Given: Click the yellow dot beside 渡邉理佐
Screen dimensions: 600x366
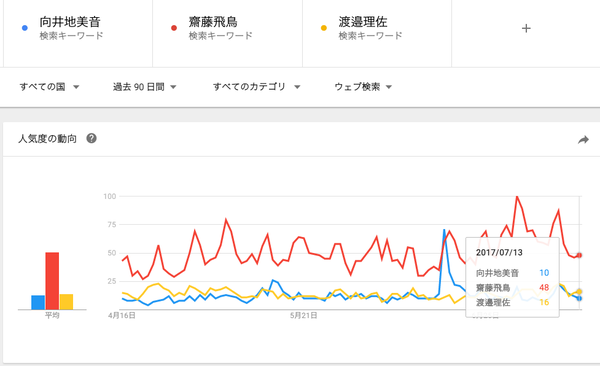Looking at the screenshot, I should click(x=324, y=28).
